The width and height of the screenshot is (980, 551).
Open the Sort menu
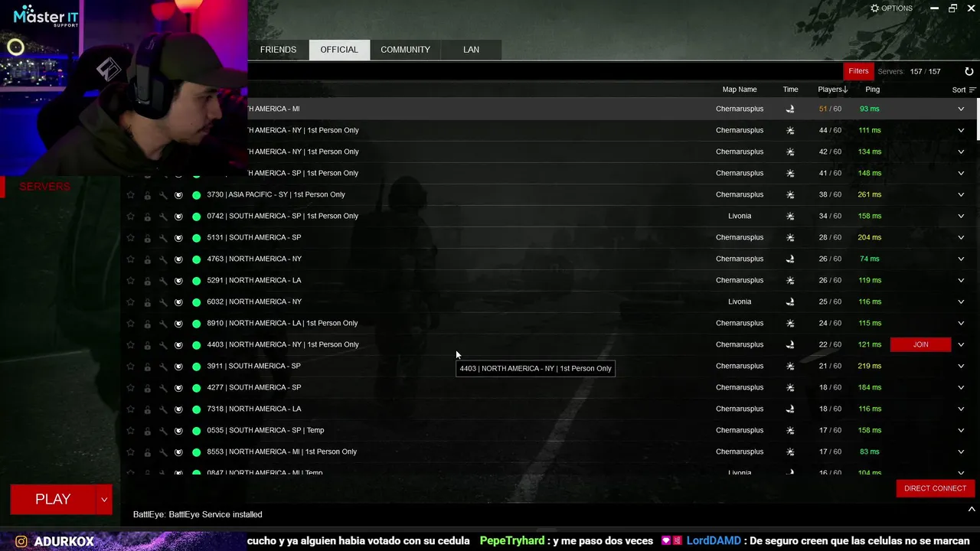[964, 90]
